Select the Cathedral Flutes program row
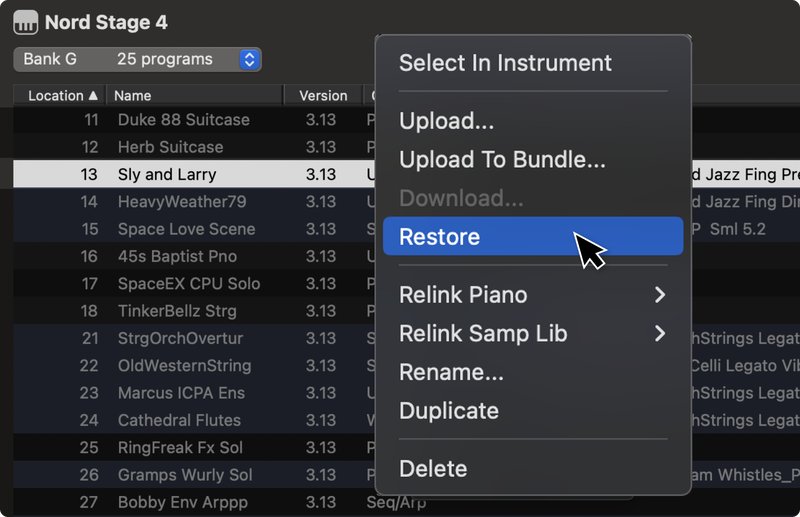 pyautogui.click(x=194, y=420)
